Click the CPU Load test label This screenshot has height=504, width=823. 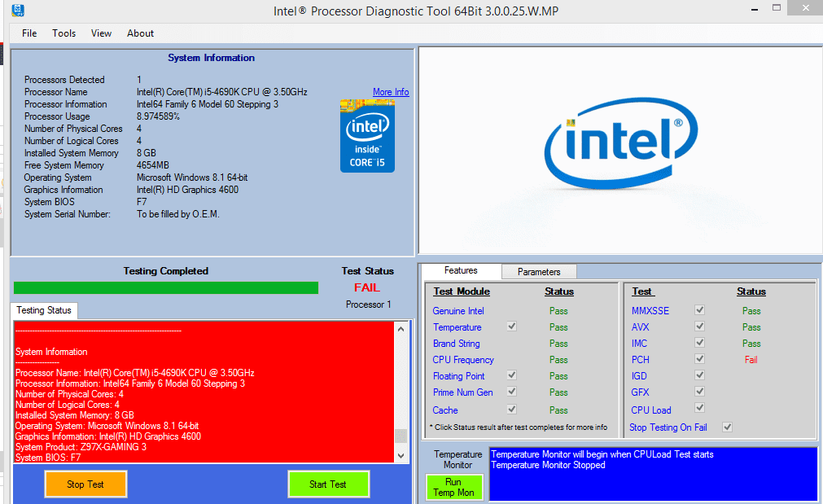651,410
